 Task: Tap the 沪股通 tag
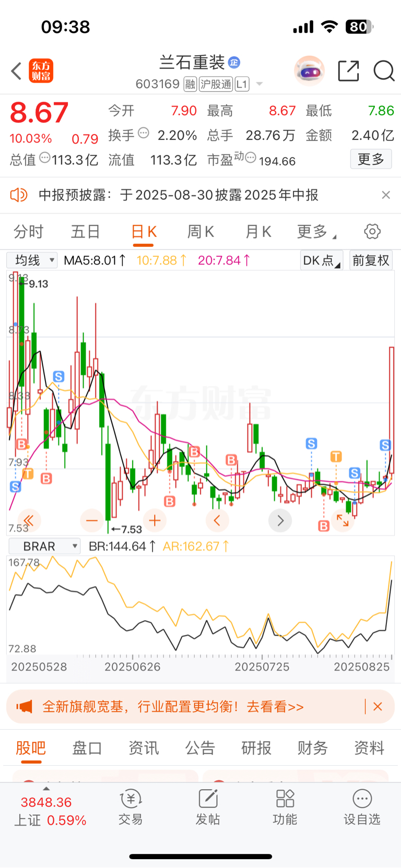pos(216,84)
